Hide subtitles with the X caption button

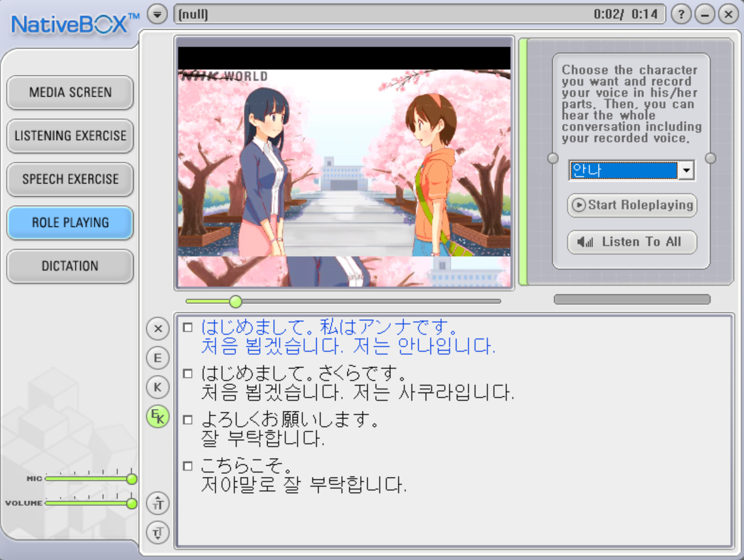(x=158, y=328)
